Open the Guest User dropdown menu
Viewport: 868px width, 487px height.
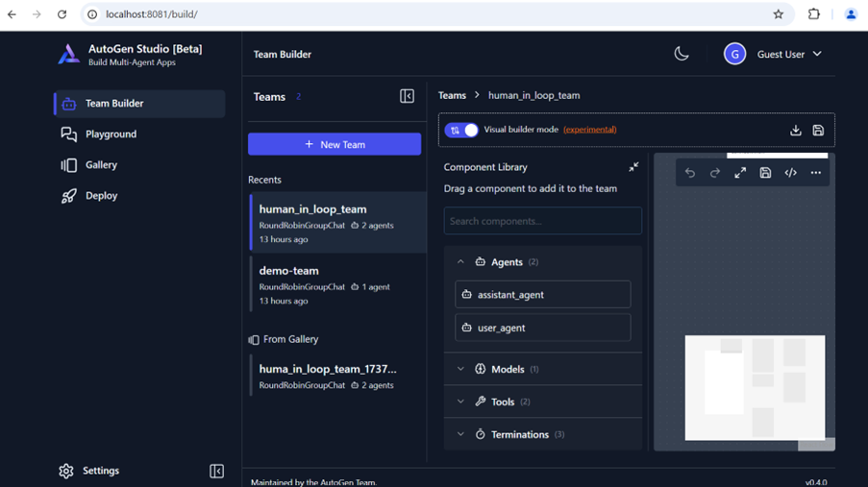pos(789,54)
